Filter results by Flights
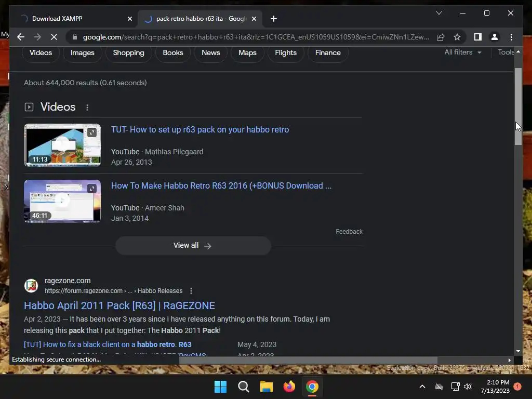Image resolution: width=532 pixels, height=399 pixels. pos(286,52)
